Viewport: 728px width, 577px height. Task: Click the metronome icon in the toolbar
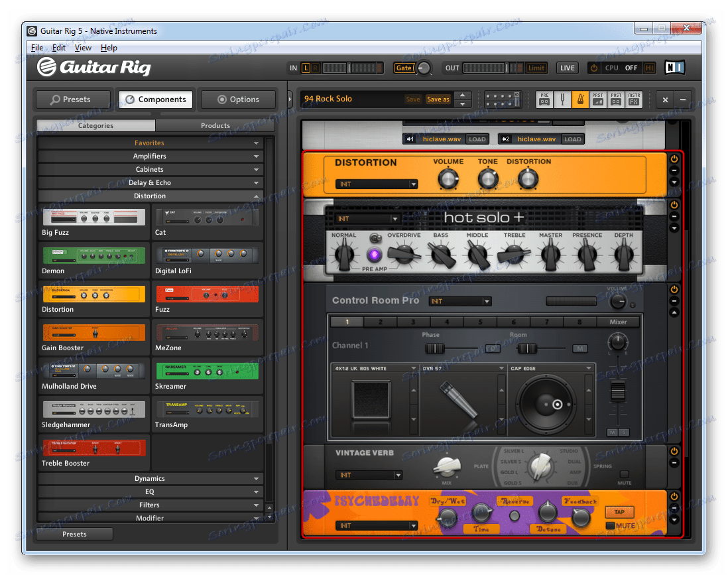click(x=580, y=99)
